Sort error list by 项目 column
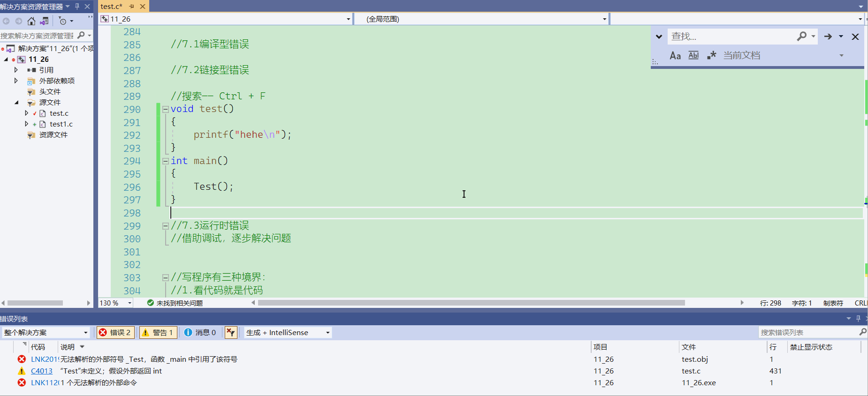The width and height of the screenshot is (868, 396). pos(601,347)
